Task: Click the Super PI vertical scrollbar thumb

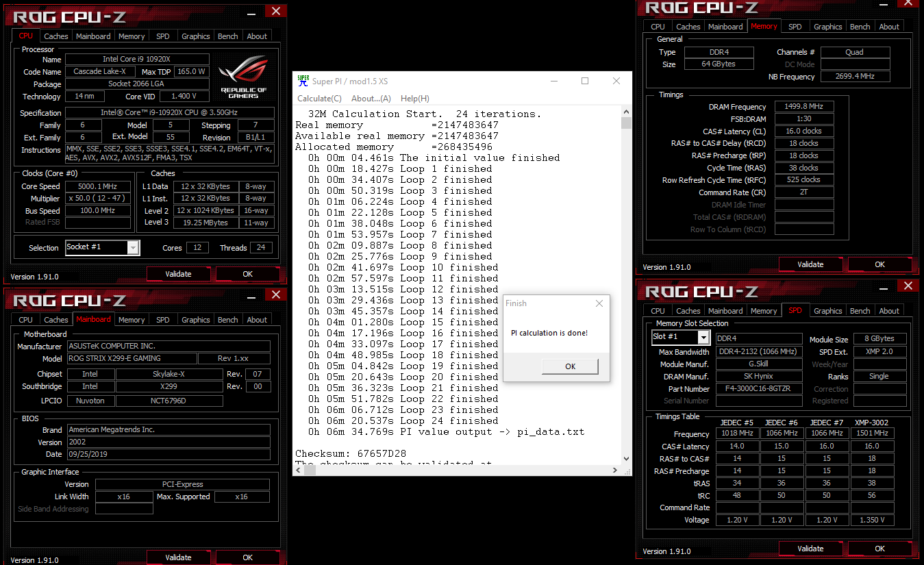Action: pyautogui.click(x=626, y=123)
